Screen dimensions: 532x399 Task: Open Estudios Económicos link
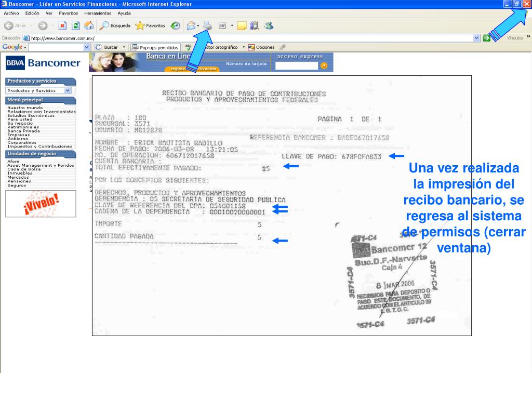pos(31,115)
